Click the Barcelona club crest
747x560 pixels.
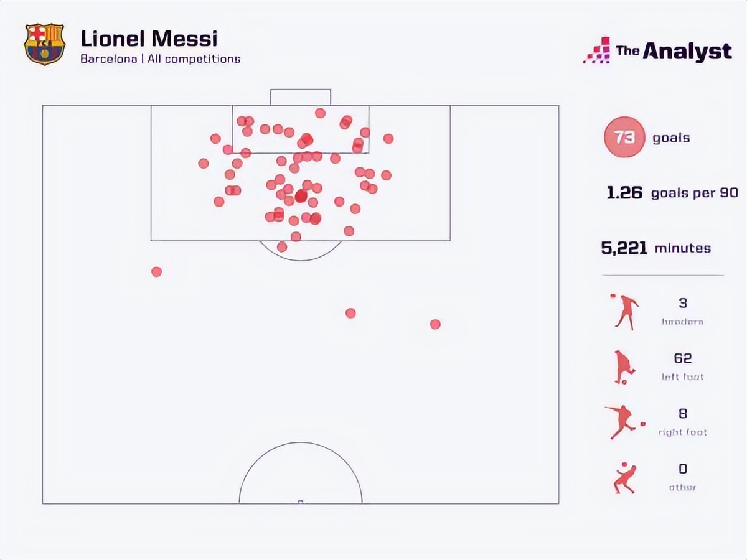click(44, 44)
